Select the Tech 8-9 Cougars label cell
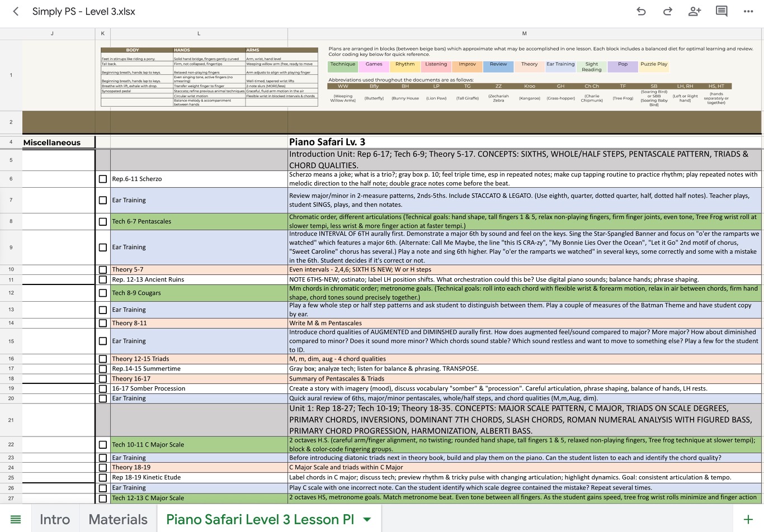The image size is (764, 532). pos(199,293)
